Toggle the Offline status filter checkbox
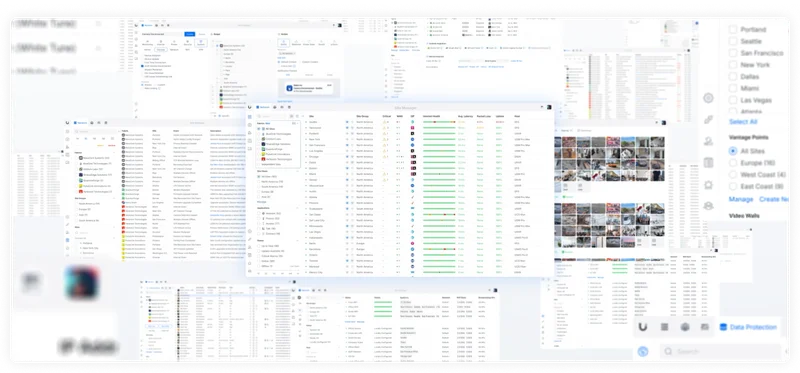The height and width of the screenshot is (373, 800). (259, 266)
